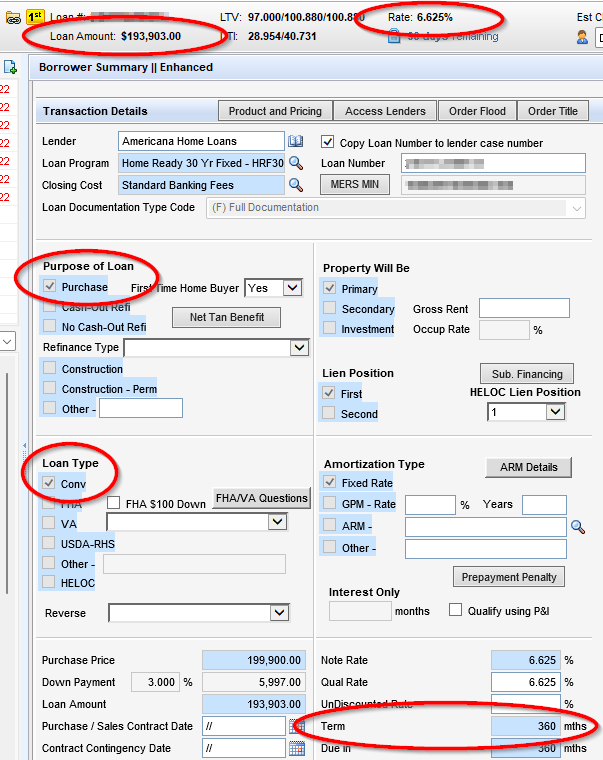Open calendar for Contract Contingency Date
Image resolution: width=603 pixels, height=760 pixels.
tap(296, 748)
